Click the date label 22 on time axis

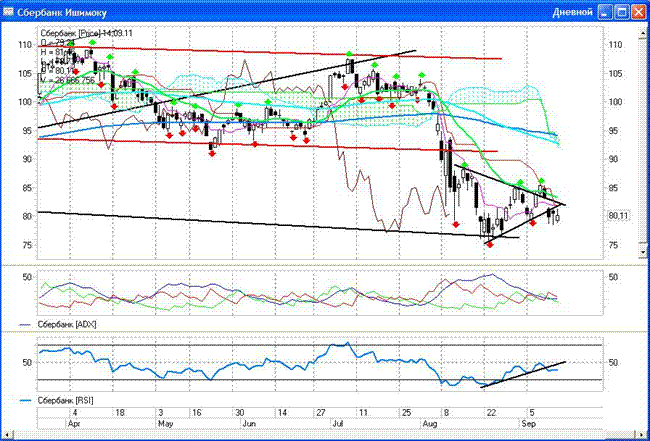coord(491,413)
